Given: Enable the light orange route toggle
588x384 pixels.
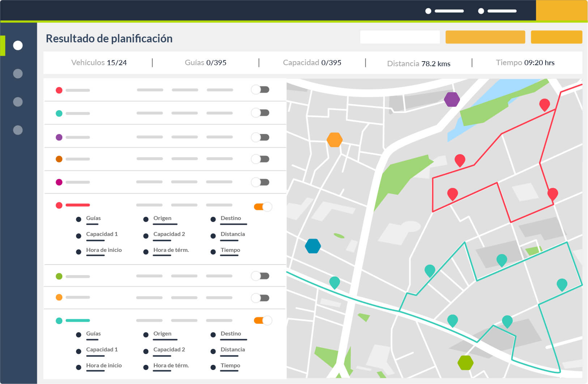Looking at the screenshot, I should [260, 298].
